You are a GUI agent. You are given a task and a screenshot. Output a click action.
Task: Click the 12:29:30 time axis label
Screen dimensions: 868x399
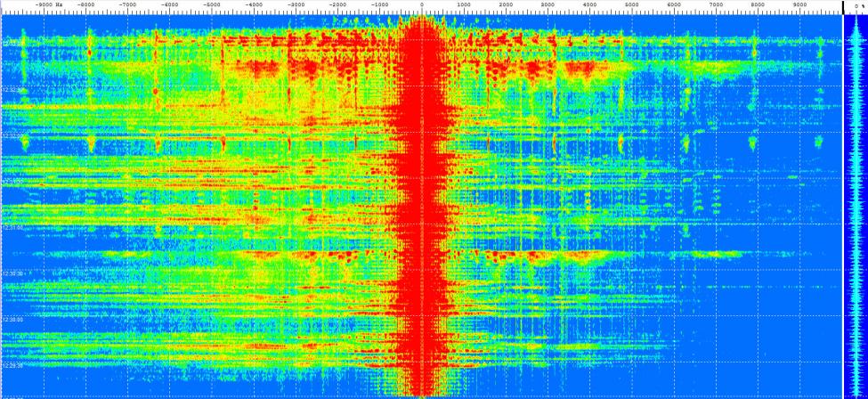[12, 365]
